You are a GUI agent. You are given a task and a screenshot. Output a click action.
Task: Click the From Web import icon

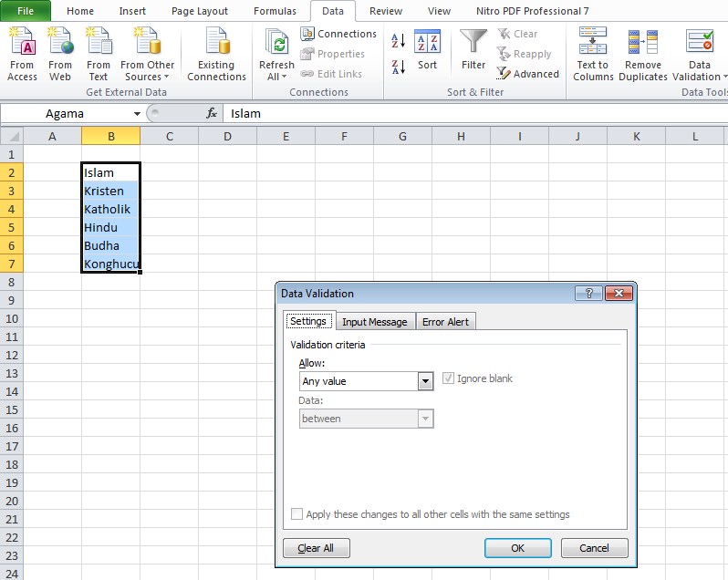coord(60,44)
